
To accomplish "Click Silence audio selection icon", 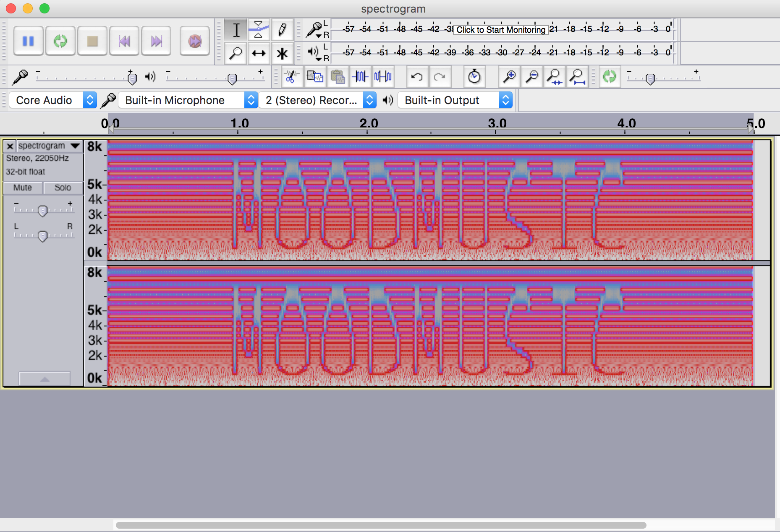I will pyautogui.click(x=383, y=77).
